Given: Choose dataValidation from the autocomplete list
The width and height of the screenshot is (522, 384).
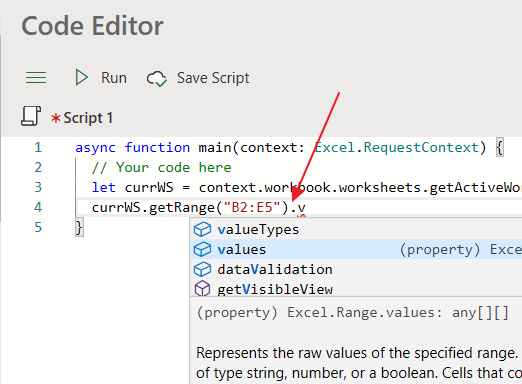Looking at the screenshot, I should (356, 269).
